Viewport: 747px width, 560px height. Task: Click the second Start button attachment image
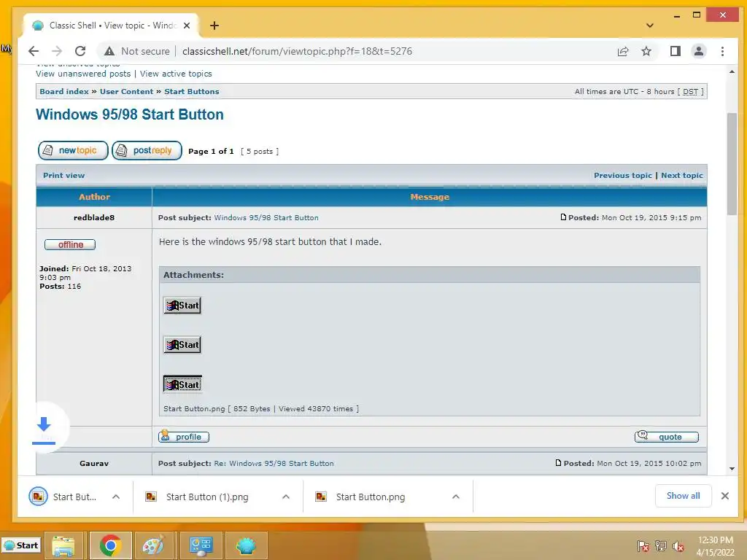coord(182,345)
